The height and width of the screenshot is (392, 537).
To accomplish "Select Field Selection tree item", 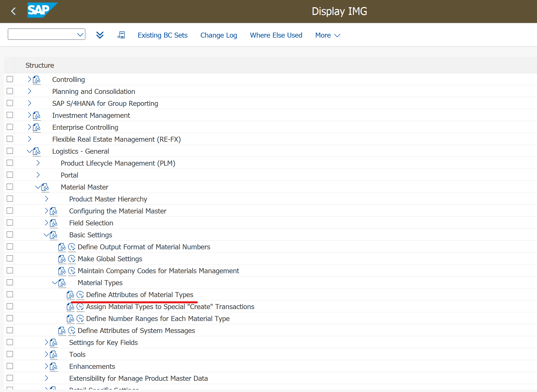I will (91, 223).
